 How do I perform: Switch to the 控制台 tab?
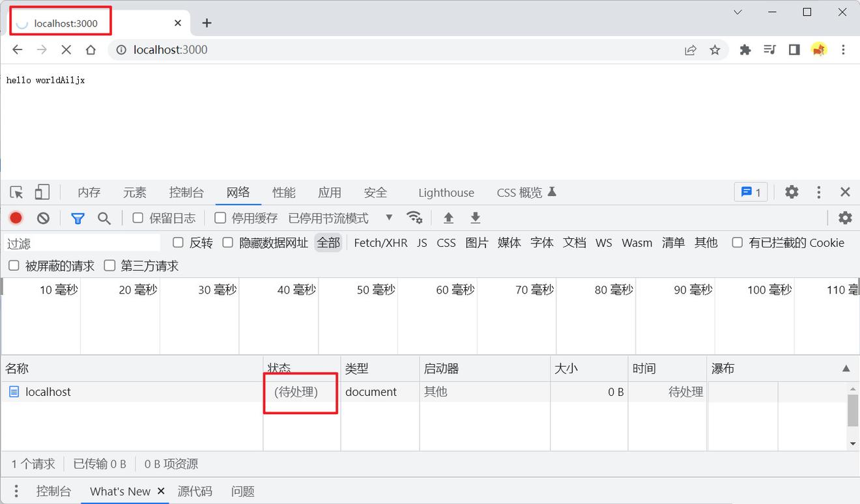(x=186, y=193)
